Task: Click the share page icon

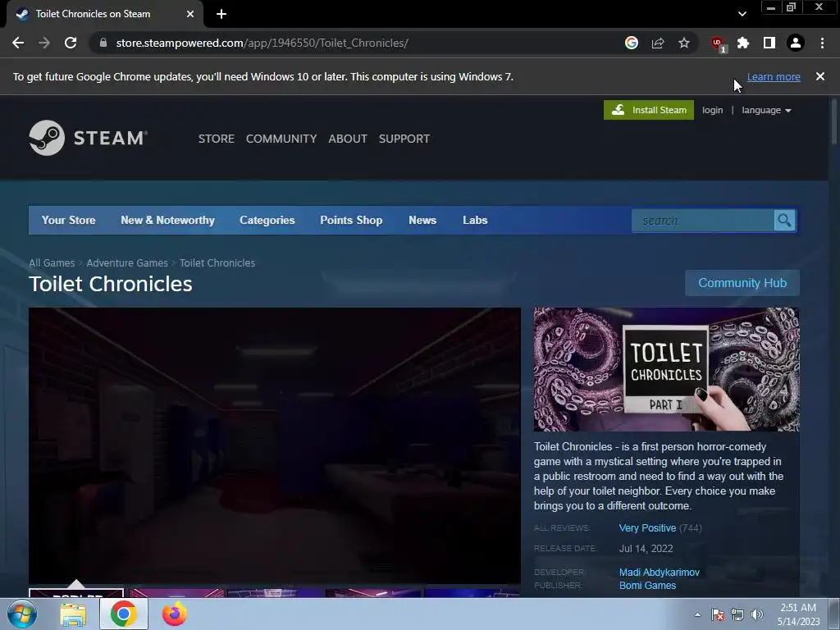Action: (x=658, y=43)
